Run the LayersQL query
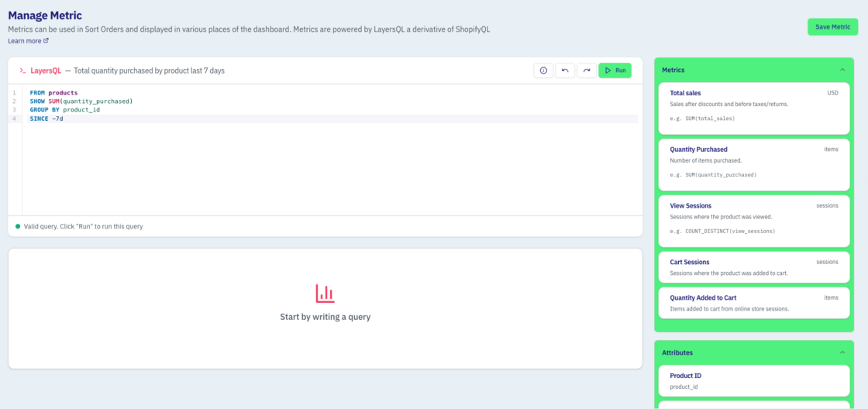This screenshot has width=868, height=409. pyautogui.click(x=615, y=70)
